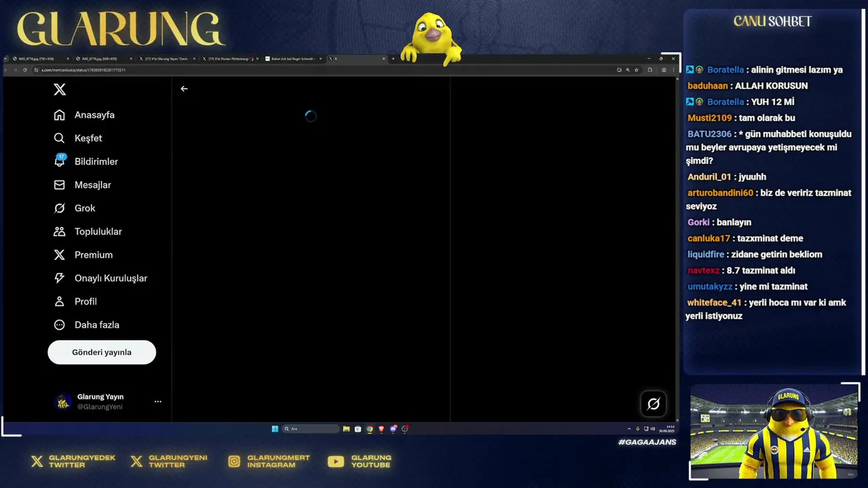This screenshot has height=488, width=868.
Task: Click chat username canluka17
Action: (709, 239)
